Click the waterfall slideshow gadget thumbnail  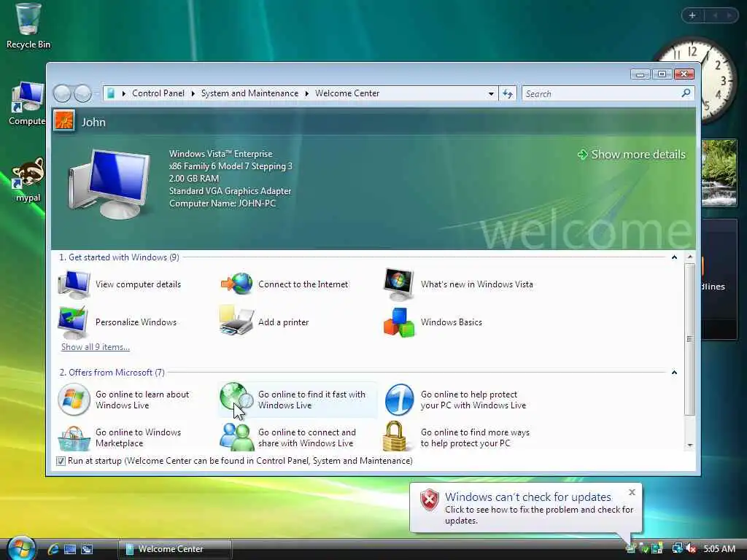pos(719,173)
